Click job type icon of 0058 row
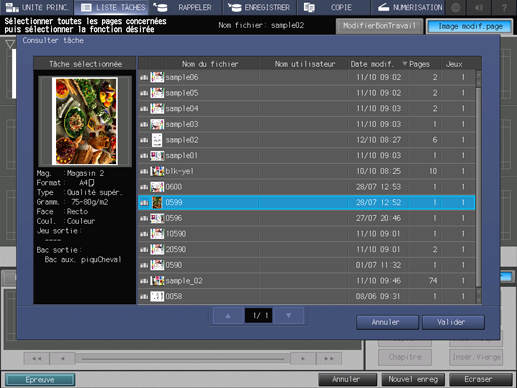Screen dimensions: 517x388 144,297
